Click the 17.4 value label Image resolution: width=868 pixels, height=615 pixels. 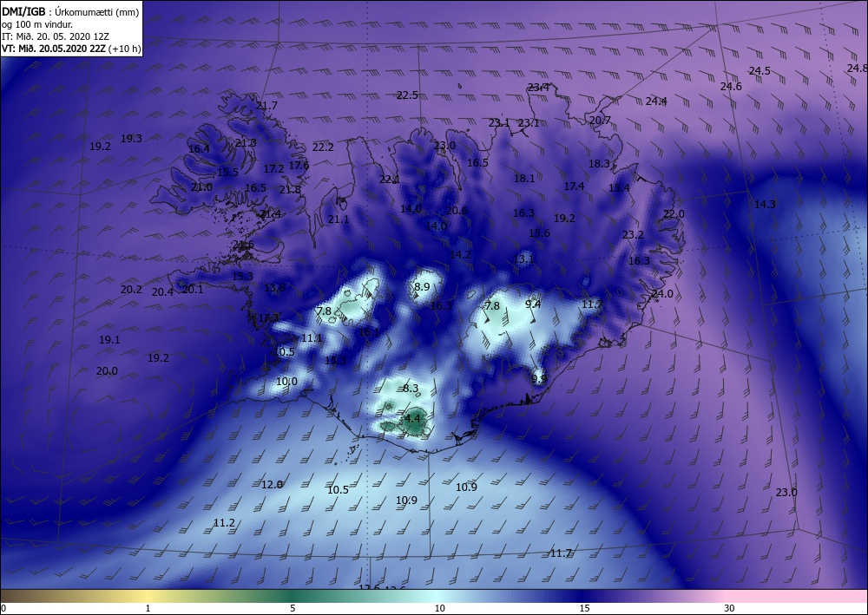[574, 186]
